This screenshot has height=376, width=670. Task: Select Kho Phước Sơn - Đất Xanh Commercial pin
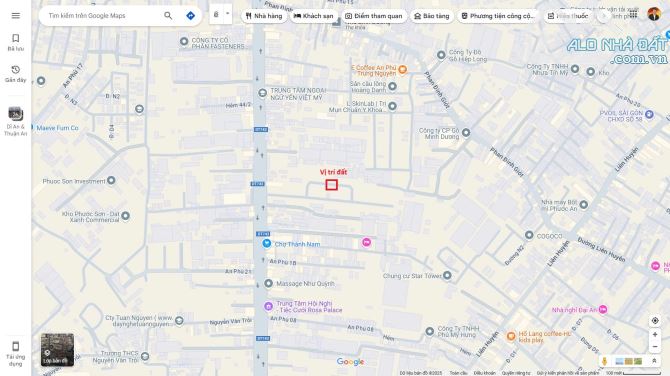(125, 216)
